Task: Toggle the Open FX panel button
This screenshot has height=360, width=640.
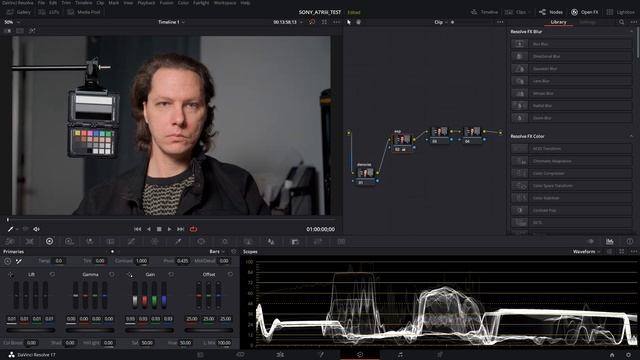Action: (x=584, y=12)
